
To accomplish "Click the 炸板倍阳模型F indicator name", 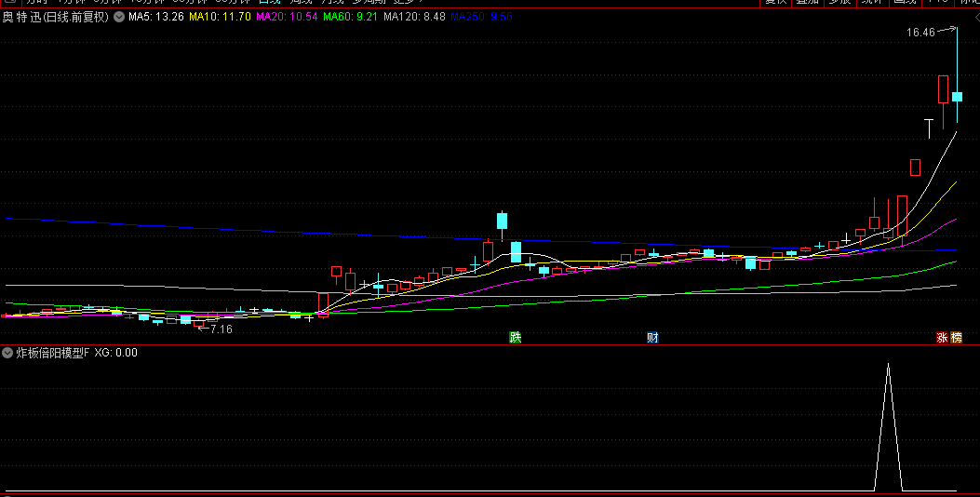I will [x=53, y=353].
